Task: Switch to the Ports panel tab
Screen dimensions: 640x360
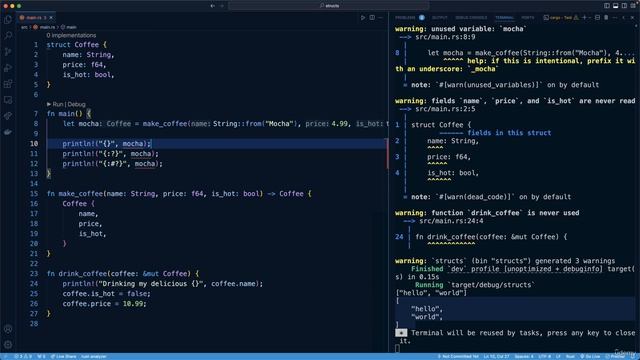Action: pyautogui.click(x=528, y=18)
